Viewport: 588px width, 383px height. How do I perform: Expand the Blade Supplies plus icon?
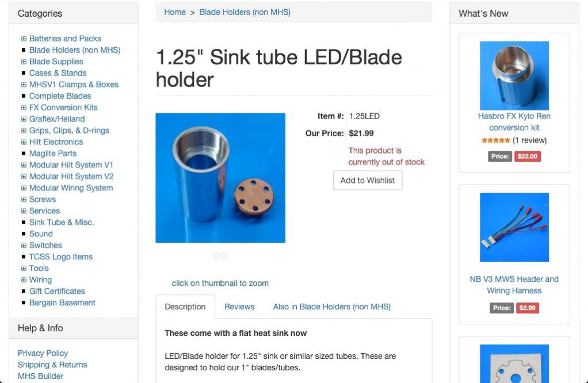coord(24,62)
